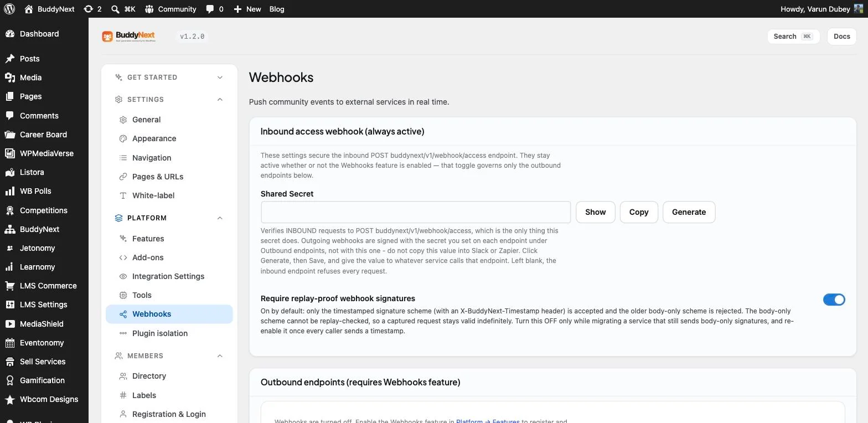Image resolution: width=868 pixels, height=423 pixels.
Task: Click the Posts pin icon
Action: (x=9, y=59)
